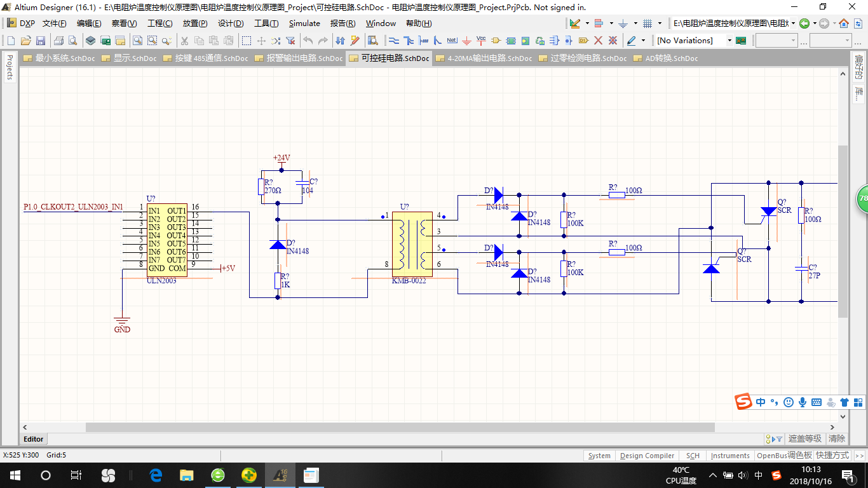Open the Windows Start menu
The width and height of the screenshot is (868, 488).
tap(15, 475)
